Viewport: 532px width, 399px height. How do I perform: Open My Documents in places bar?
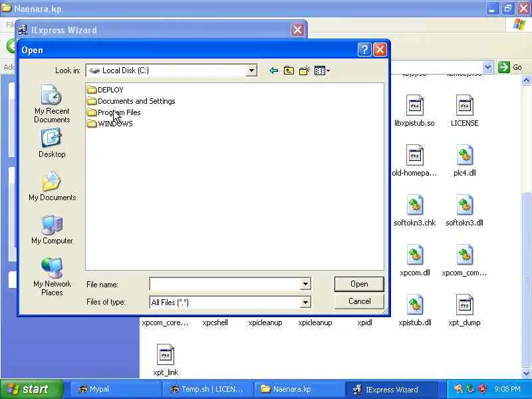(52, 186)
